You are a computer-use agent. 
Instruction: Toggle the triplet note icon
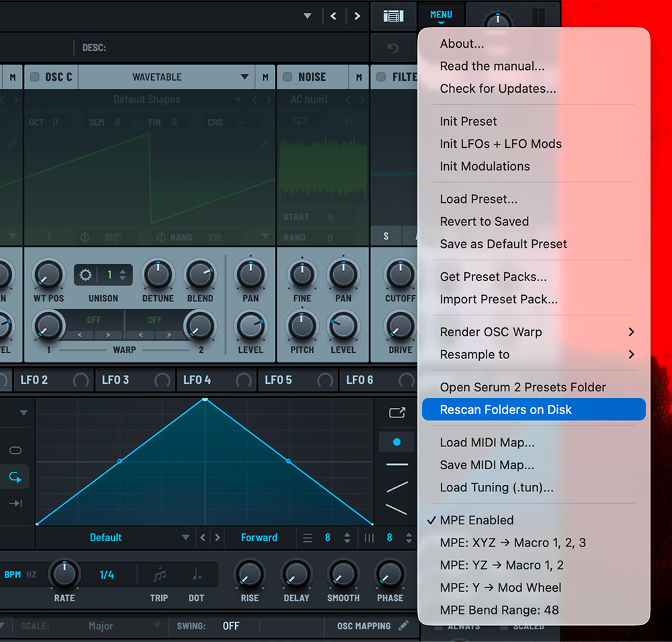click(159, 574)
